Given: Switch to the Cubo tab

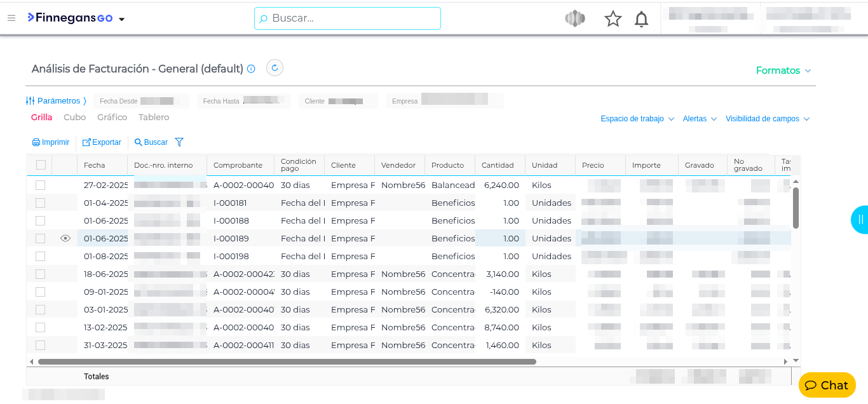Looking at the screenshot, I should tap(74, 118).
